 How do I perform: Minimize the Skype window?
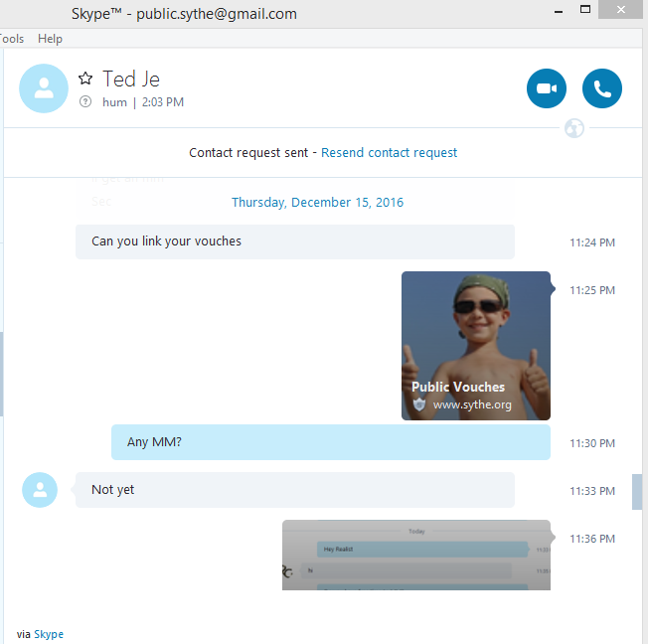pos(559,10)
